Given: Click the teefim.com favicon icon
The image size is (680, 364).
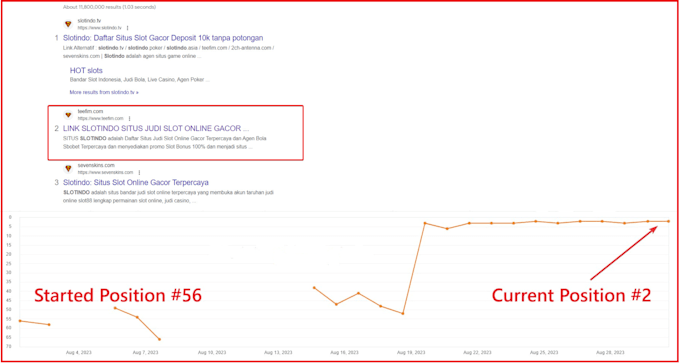Looking at the screenshot, I should [x=68, y=115].
